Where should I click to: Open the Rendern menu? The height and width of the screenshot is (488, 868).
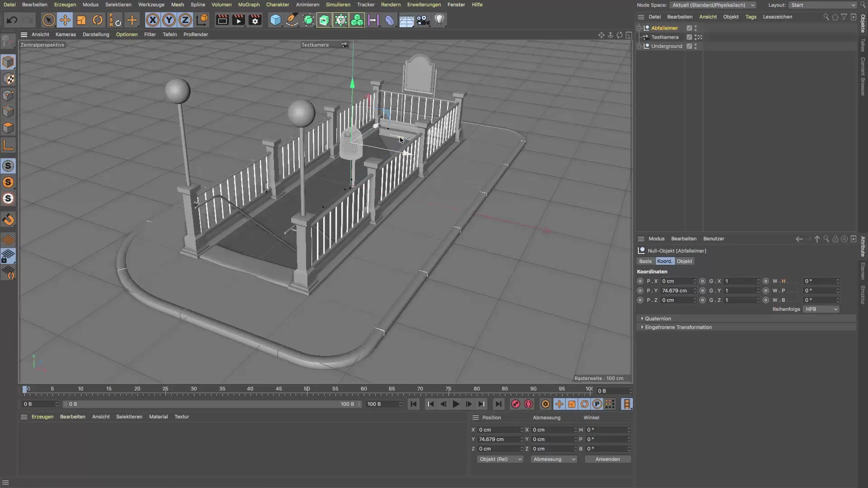(391, 5)
